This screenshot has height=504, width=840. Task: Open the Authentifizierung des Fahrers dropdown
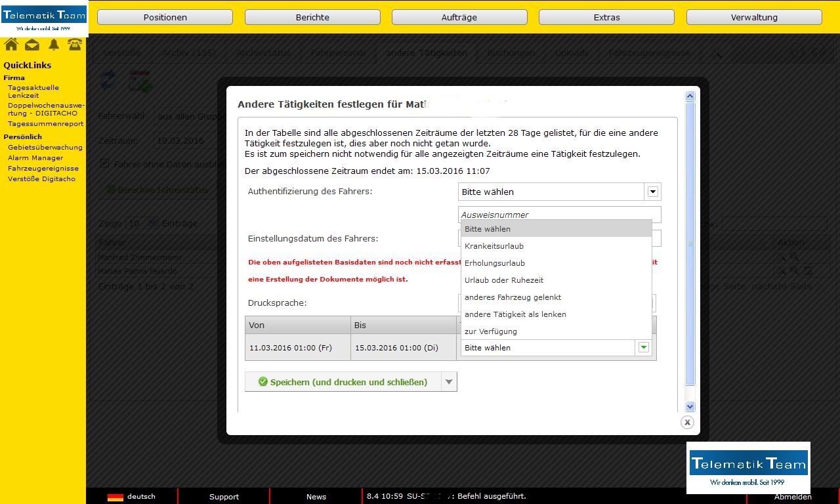pos(559,192)
